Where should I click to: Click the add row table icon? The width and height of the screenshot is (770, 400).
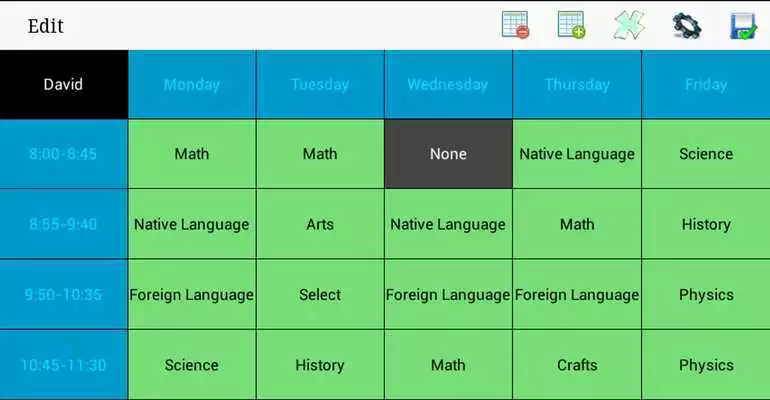[x=572, y=25]
